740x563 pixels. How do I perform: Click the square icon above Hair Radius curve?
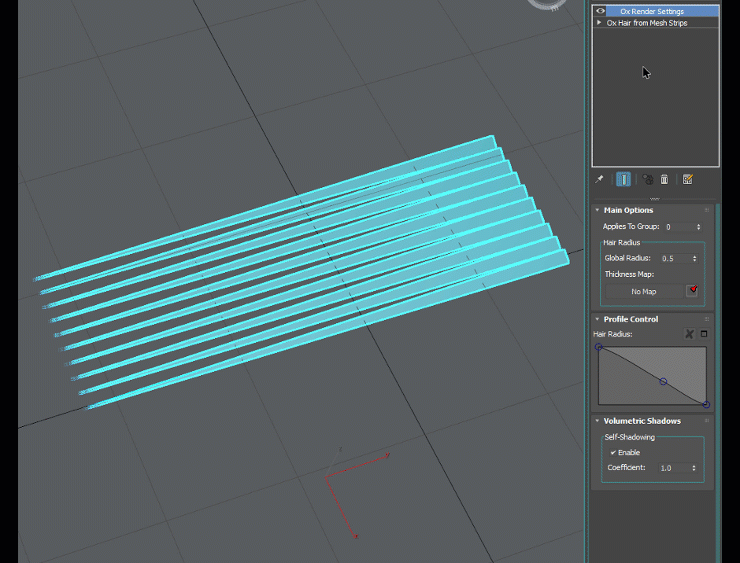click(703, 334)
